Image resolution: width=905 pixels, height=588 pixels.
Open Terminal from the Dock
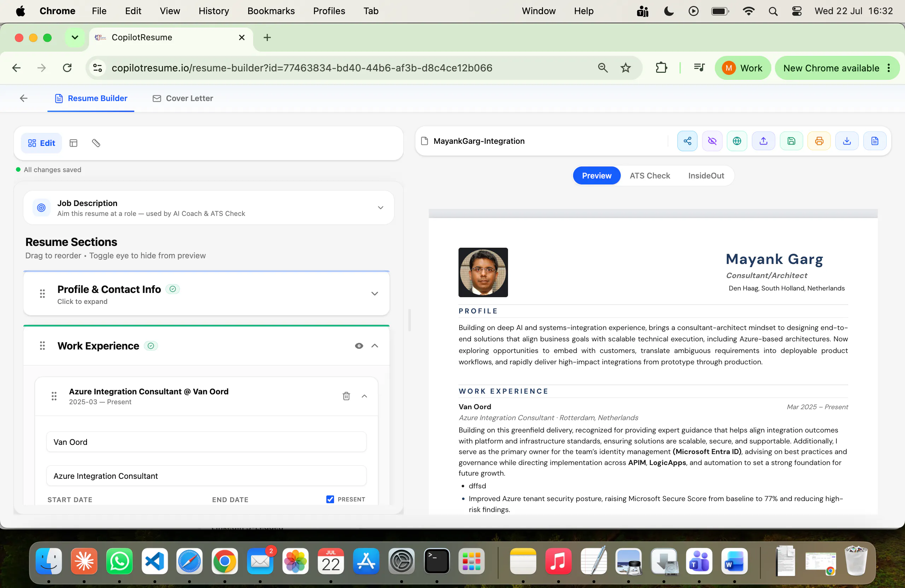pos(437,561)
